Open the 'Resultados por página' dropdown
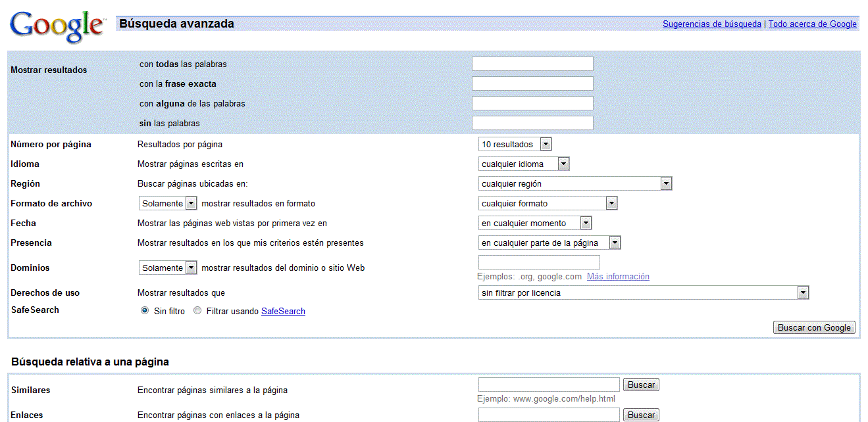This screenshot has height=422, width=868. point(515,144)
